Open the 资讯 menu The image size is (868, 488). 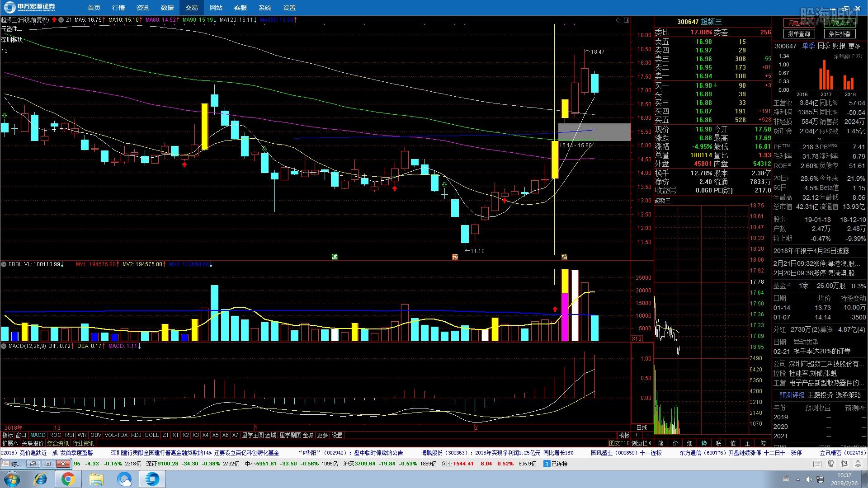143,8
